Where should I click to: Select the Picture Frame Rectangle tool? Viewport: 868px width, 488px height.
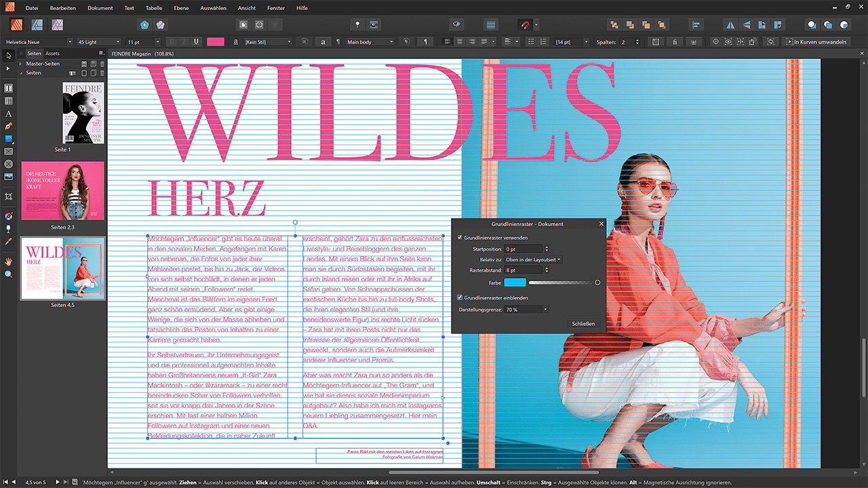tap(8, 151)
